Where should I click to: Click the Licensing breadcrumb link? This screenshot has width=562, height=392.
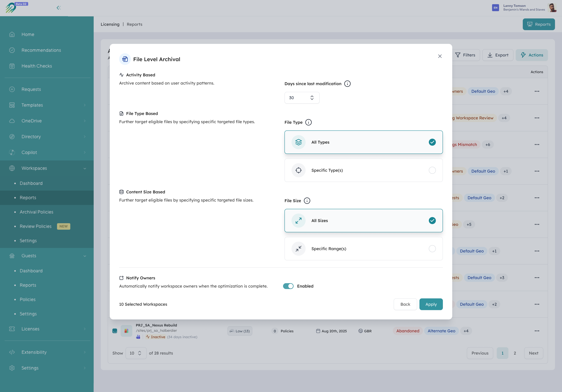[110, 24]
